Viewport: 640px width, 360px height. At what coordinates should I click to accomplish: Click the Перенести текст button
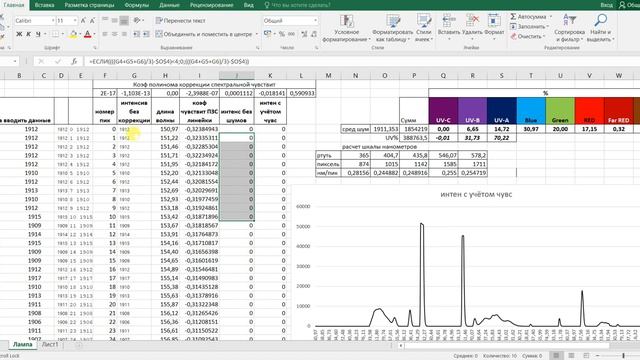pos(180,20)
